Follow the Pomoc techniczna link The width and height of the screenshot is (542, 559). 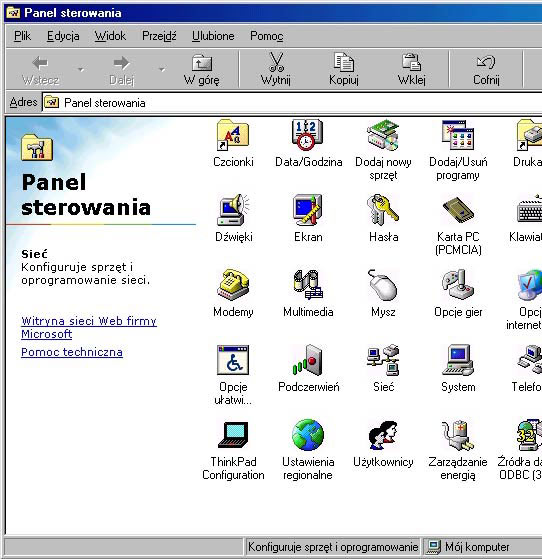pyautogui.click(x=72, y=352)
